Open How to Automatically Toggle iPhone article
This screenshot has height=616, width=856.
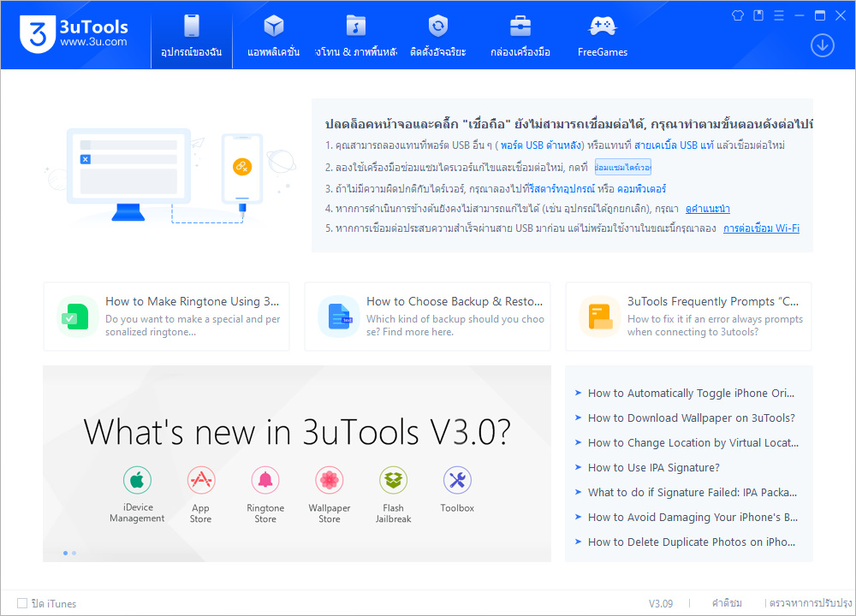(691, 393)
